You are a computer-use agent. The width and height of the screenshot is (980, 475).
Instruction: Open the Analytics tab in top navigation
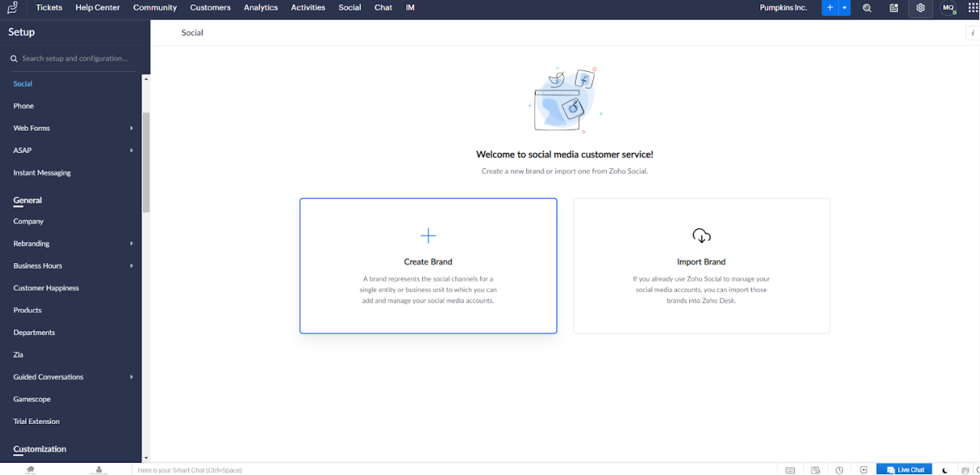click(261, 8)
